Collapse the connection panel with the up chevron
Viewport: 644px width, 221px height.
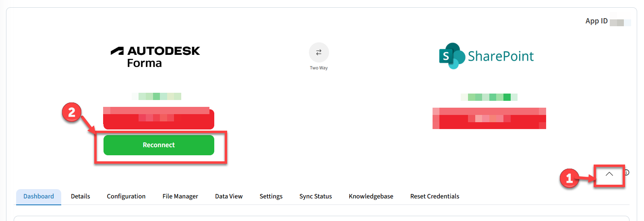pyautogui.click(x=609, y=174)
